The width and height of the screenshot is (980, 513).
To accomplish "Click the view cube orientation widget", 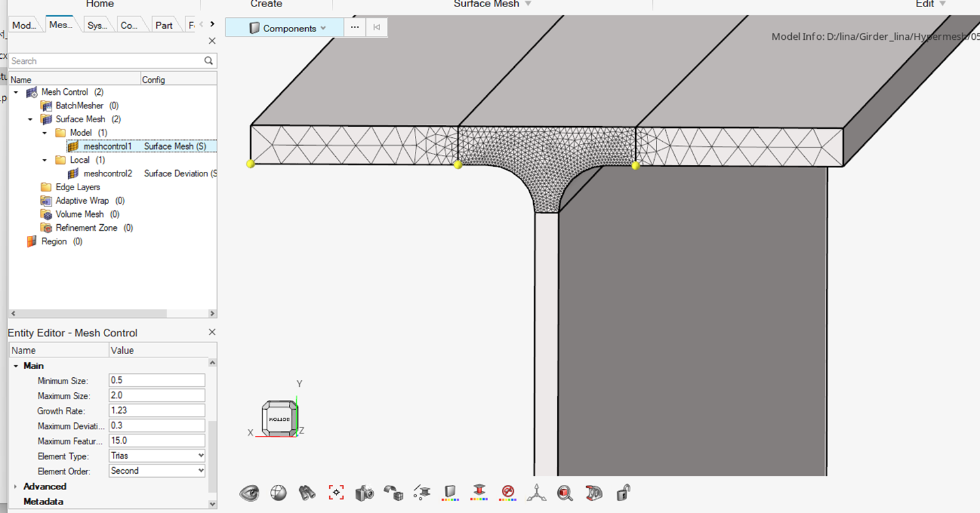I will 280,418.
